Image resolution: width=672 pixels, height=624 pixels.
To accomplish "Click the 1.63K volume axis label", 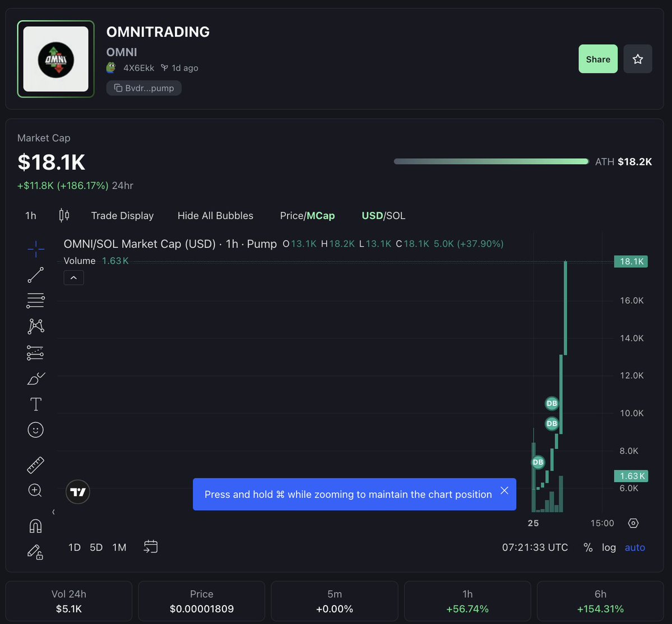I will [631, 476].
